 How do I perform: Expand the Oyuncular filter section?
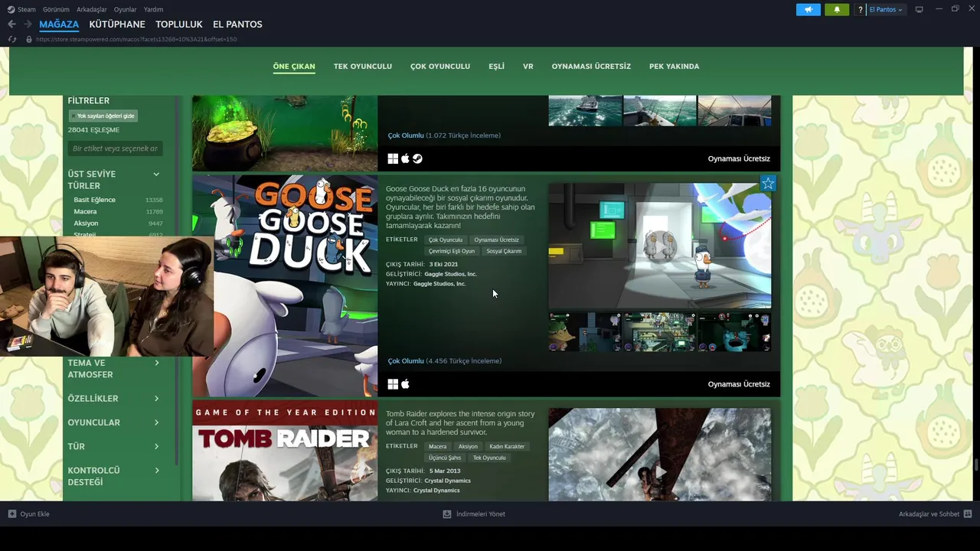[156, 422]
